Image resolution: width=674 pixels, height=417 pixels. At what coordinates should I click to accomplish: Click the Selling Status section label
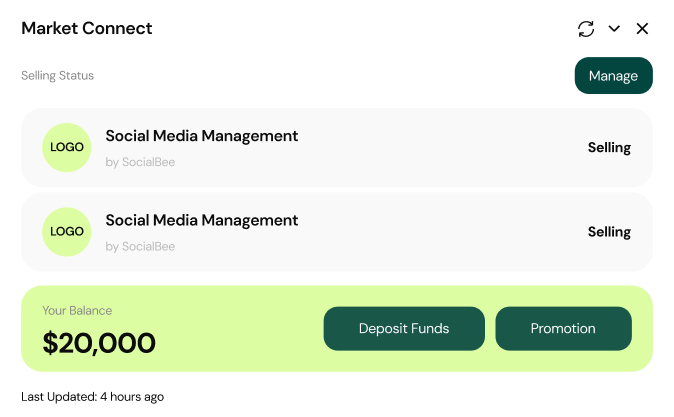point(57,75)
